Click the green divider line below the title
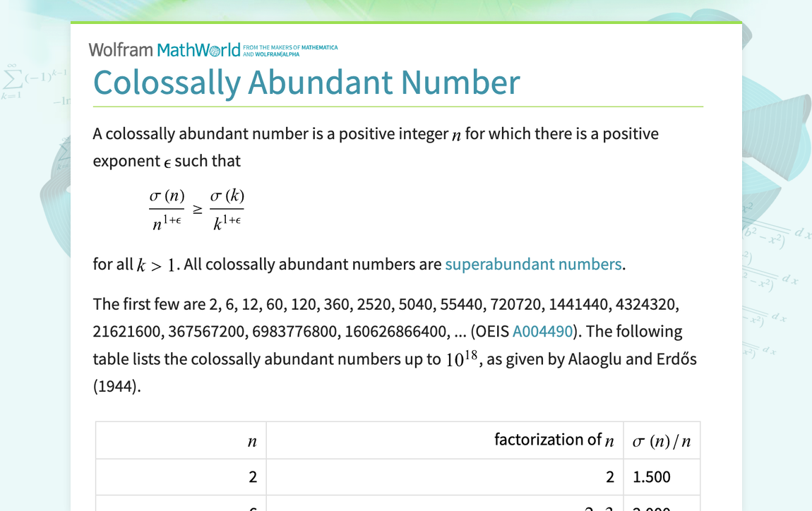 pyautogui.click(x=398, y=107)
